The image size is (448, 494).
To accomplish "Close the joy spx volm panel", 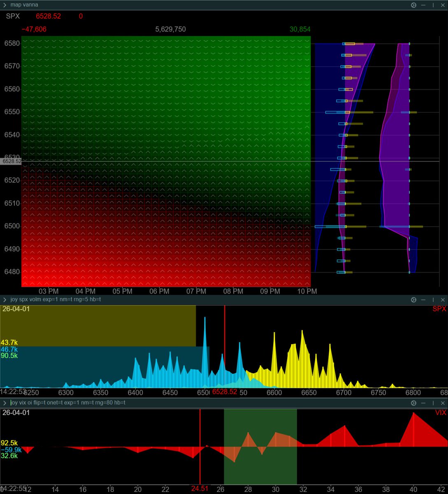I will [x=443, y=300].
